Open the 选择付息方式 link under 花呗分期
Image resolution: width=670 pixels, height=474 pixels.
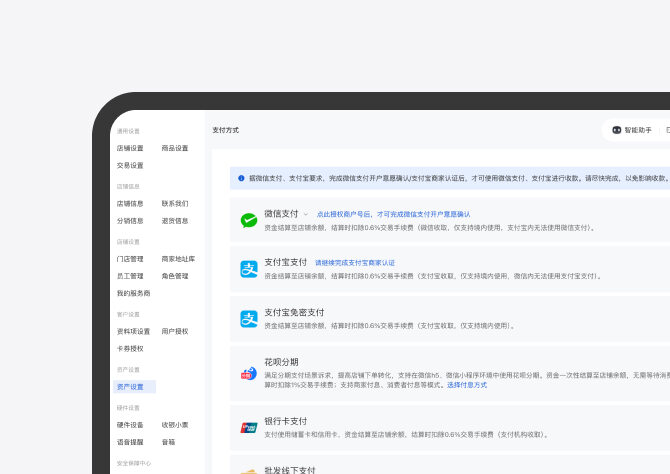pyautogui.click(x=467, y=385)
